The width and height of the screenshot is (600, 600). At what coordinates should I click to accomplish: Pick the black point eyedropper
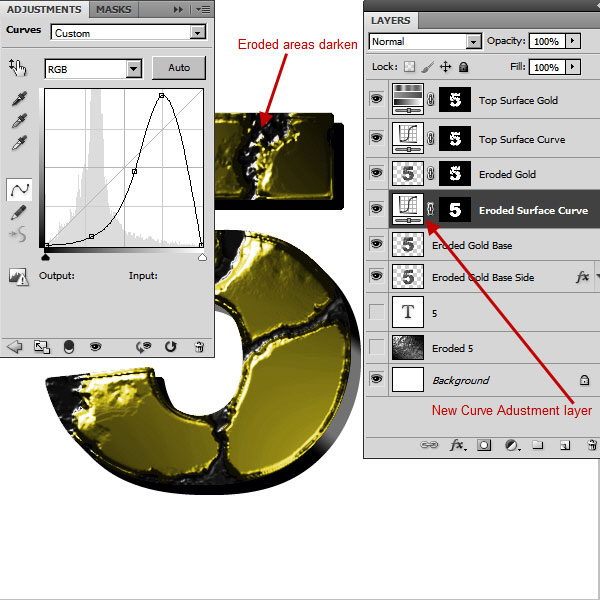[x=19, y=98]
